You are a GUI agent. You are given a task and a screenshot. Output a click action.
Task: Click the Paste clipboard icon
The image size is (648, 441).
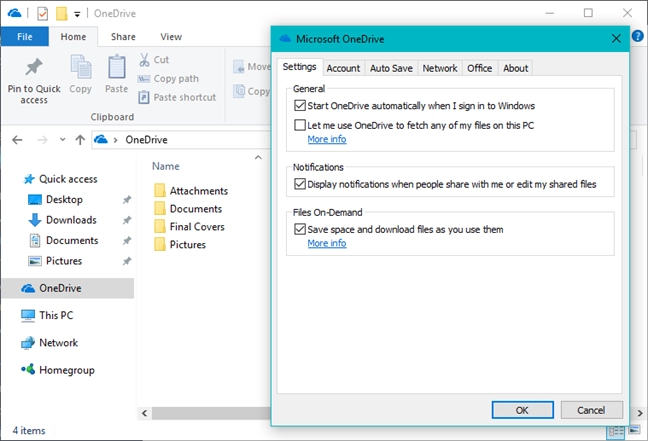pos(117,66)
